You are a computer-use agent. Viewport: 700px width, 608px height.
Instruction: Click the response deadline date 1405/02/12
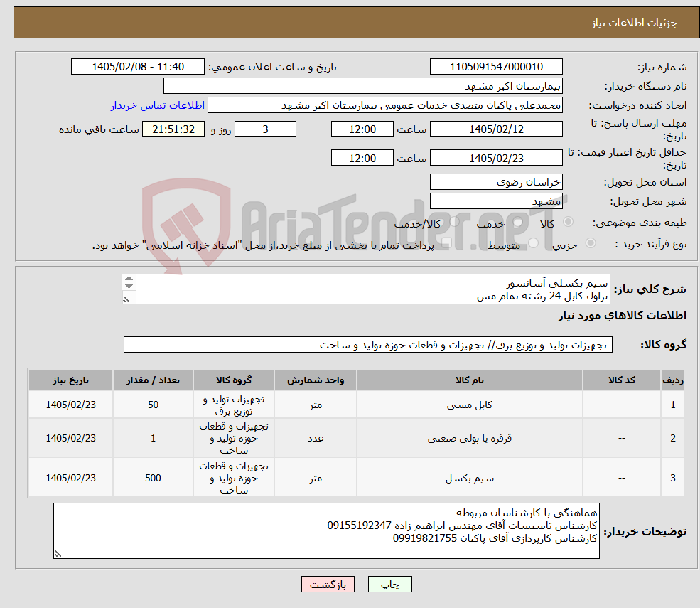click(x=496, y=129)
